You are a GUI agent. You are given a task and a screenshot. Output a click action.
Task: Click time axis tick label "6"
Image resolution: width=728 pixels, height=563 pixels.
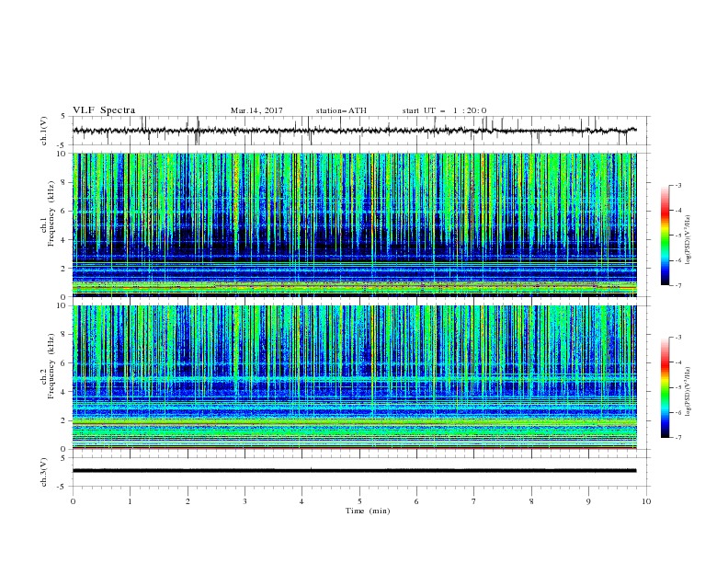pos(416,501)
